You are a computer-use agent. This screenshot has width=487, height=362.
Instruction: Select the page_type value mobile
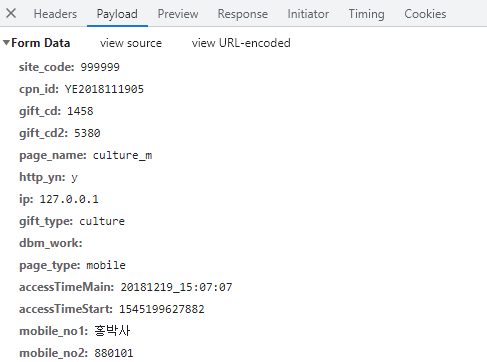[106, 265]
